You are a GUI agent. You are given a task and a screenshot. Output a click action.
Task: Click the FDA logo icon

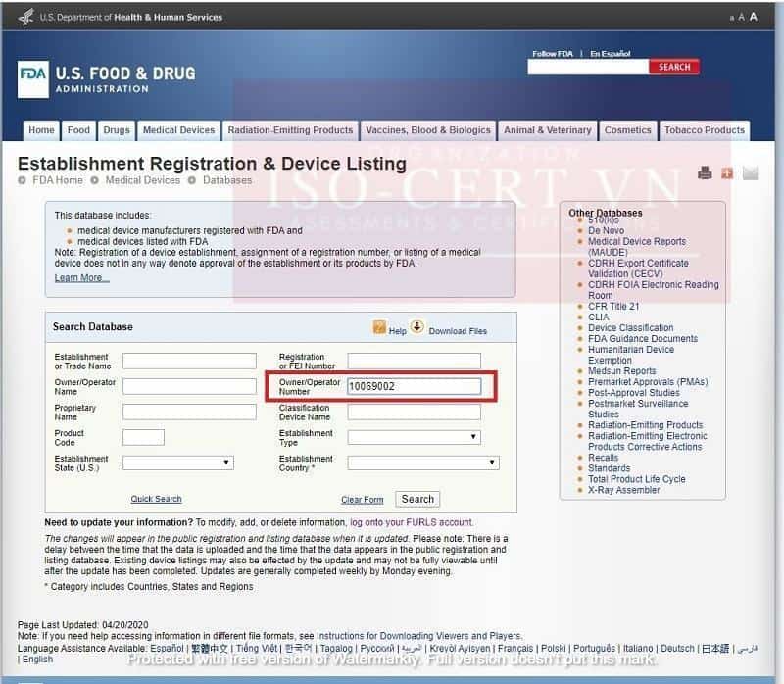click(33, 79)
